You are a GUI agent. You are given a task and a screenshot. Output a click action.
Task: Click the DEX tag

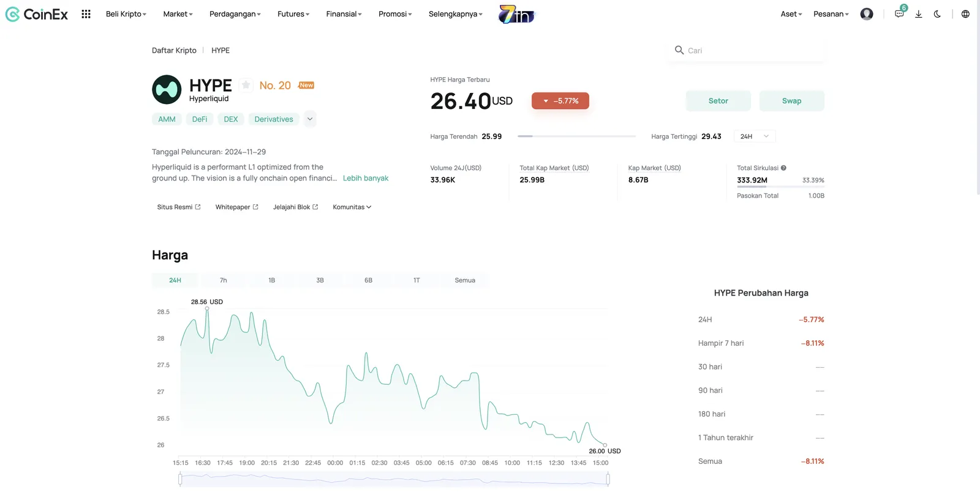point(231,119)
